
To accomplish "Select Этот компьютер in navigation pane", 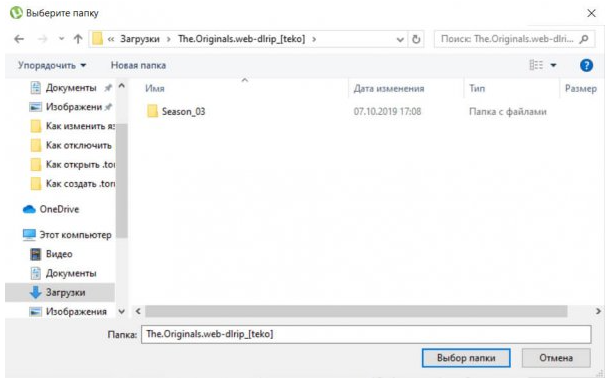I will tap(67, 235).
